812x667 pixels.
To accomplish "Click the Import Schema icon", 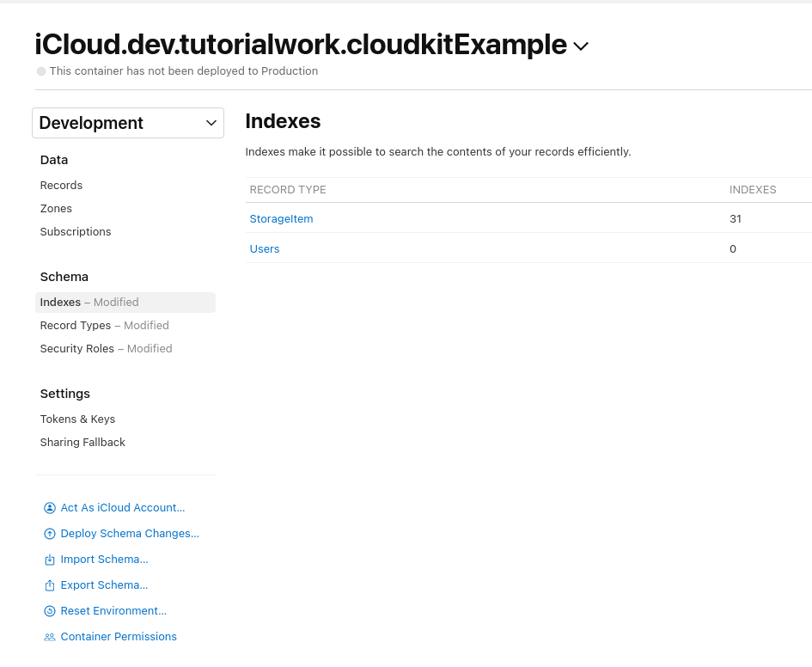I will pyautogui.click(x=50, y=559).
